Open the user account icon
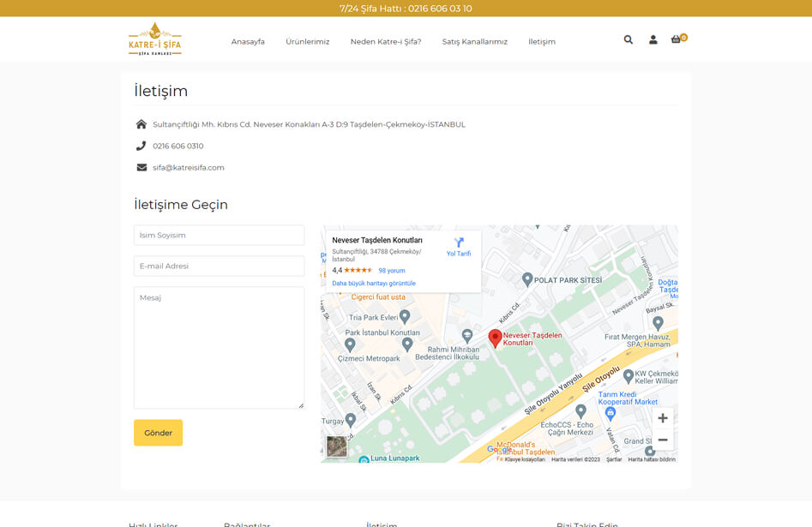This screenshot has width=812, height=527. point(653,39)
